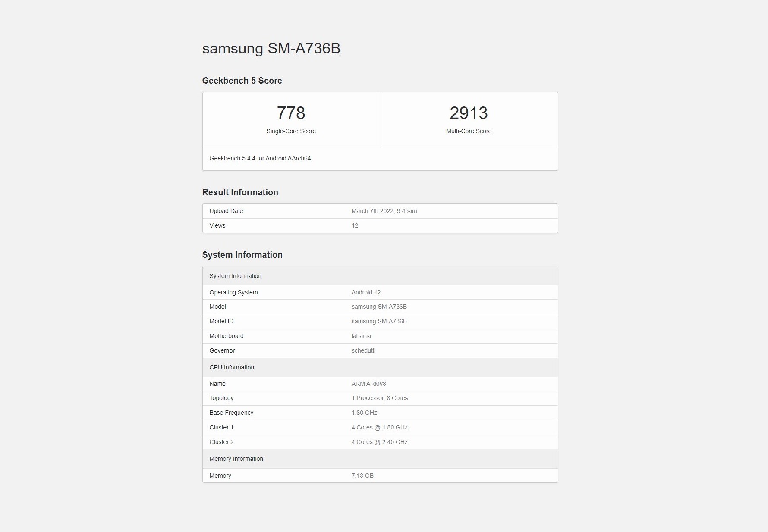
Task: Click the bold System Information section heading
Action: [242, 255]
